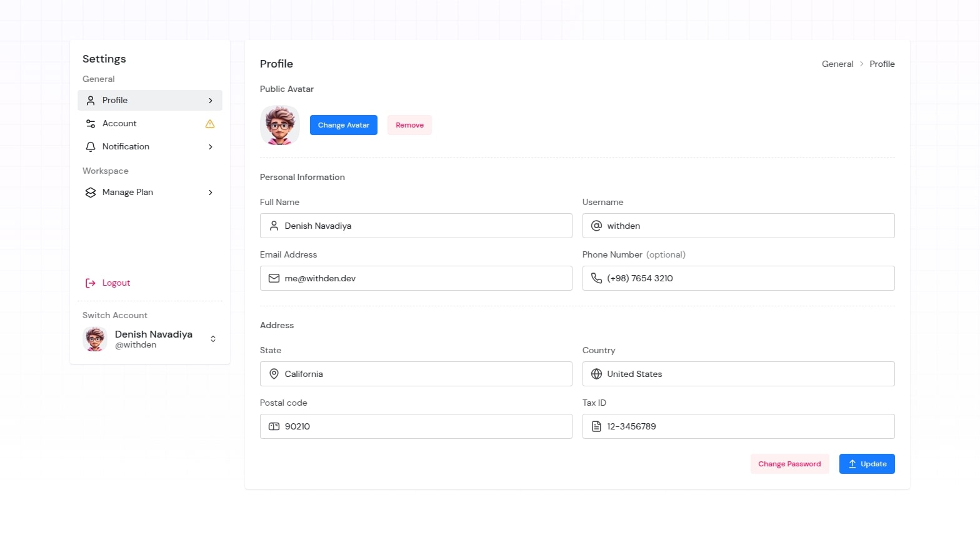Screen dimensions: 980x542
Task: Click the envelope icon in Email Address field
Action: [x=274, y=278]
